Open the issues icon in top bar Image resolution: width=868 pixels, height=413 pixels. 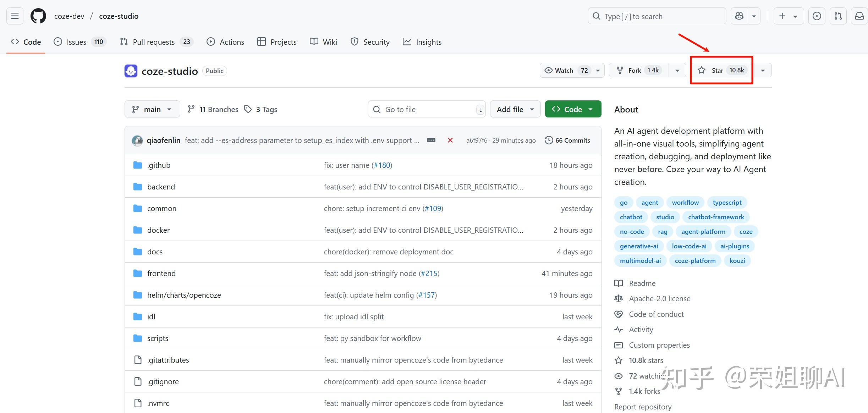817,16
